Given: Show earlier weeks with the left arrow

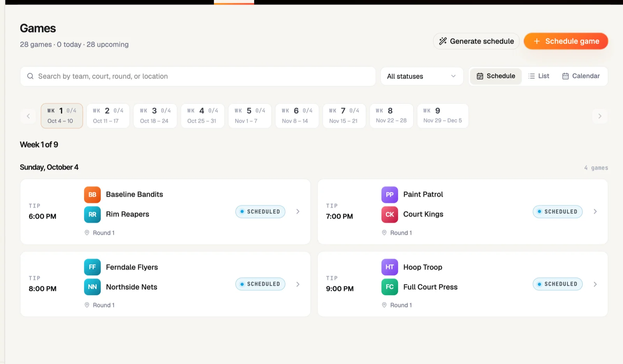Looking at the screenshot, I should pyautogui.click(x=28, y=116).
